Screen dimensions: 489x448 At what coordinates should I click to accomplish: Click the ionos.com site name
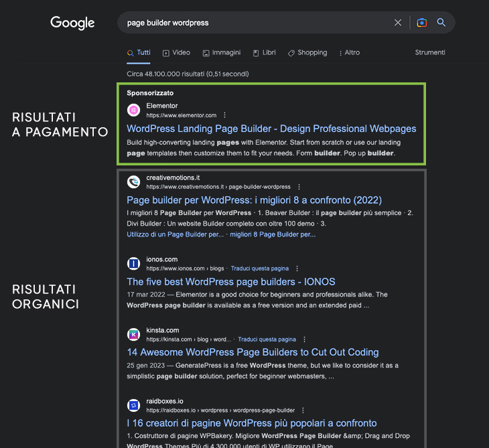tap(162, 259)
